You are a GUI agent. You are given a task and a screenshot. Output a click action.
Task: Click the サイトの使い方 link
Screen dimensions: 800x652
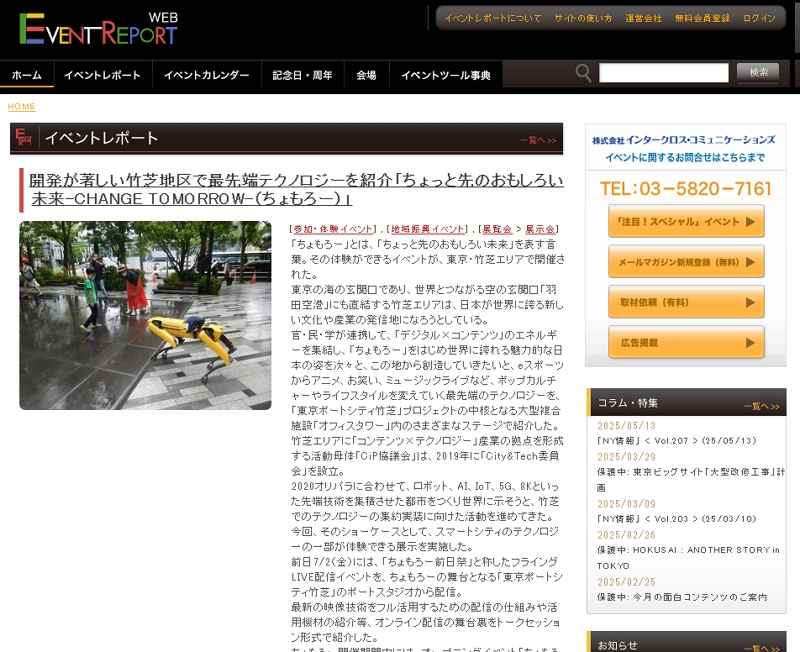point(583,18)
